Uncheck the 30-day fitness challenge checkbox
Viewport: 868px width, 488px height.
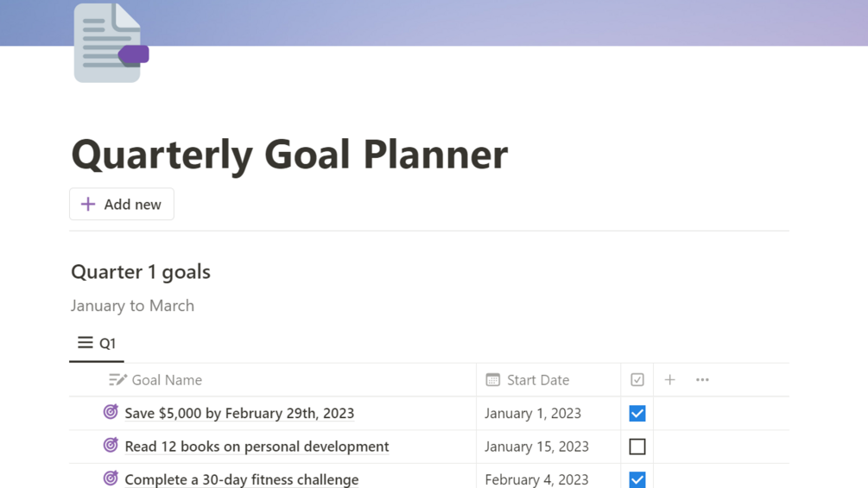pos(637,479)
